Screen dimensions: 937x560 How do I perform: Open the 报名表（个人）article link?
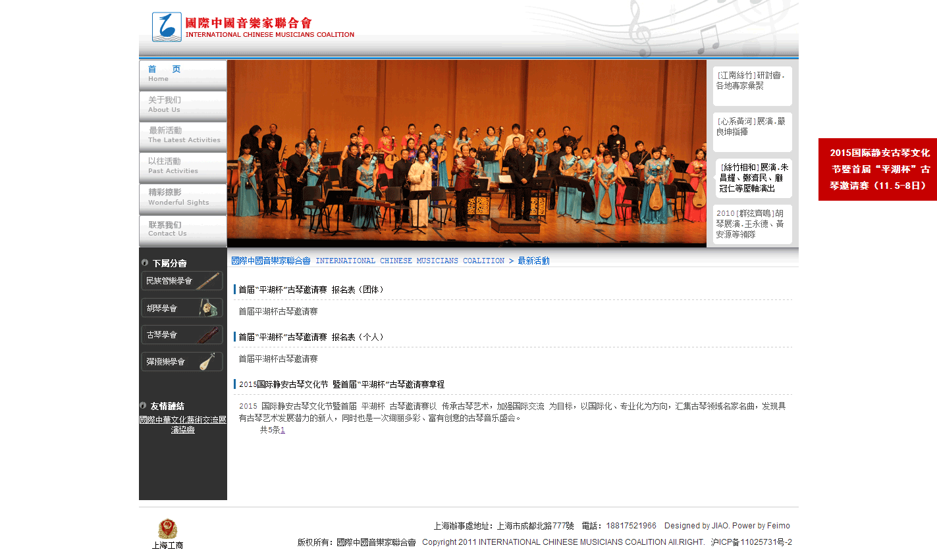(312, 337)
